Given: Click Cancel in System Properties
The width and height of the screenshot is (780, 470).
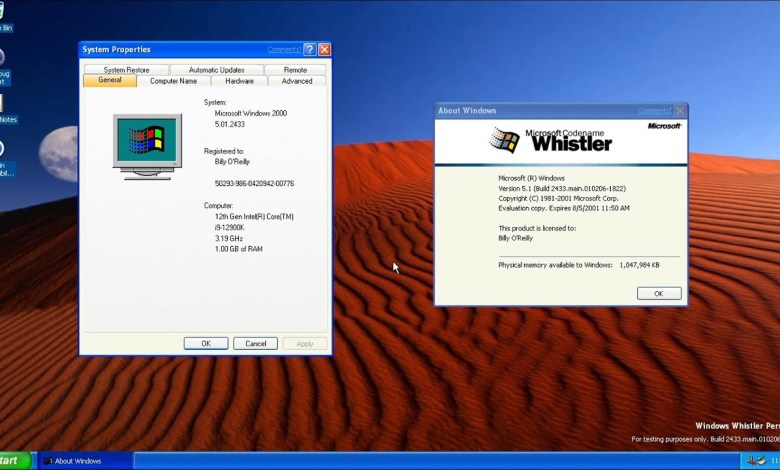Looking at the screenshot, I should click(x=255, y=343).
